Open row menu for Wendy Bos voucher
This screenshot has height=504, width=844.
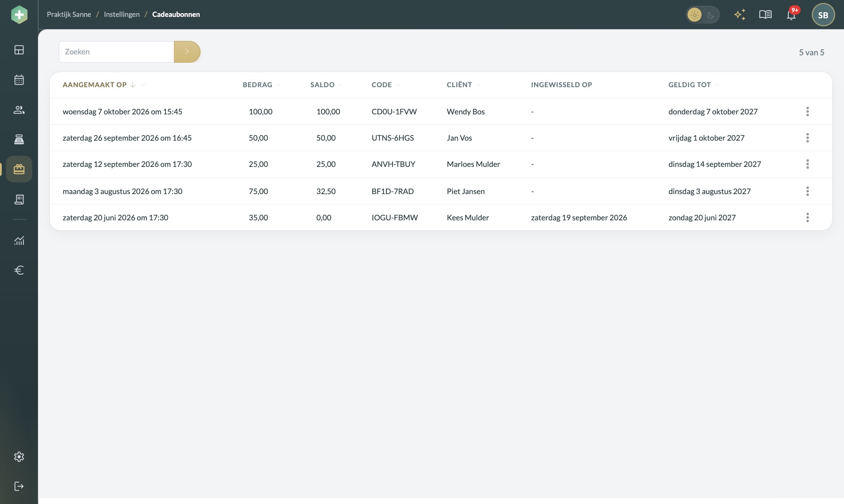807,112
